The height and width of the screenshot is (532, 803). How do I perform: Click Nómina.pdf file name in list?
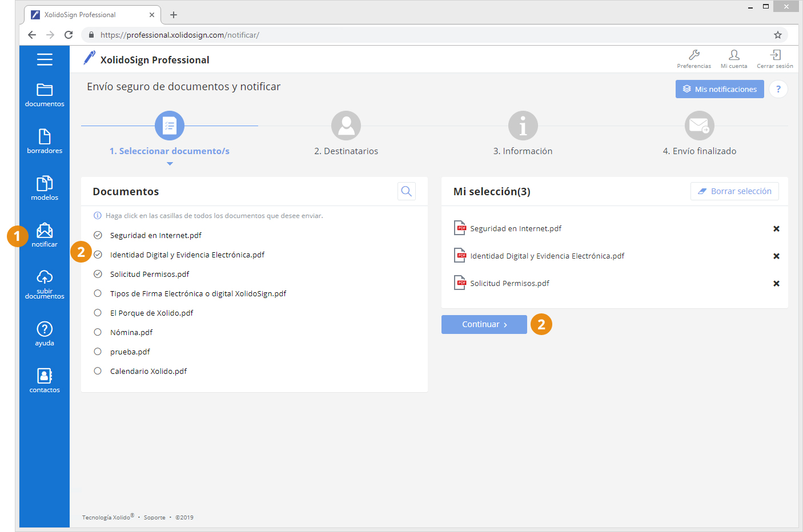[x=131, y=332]
